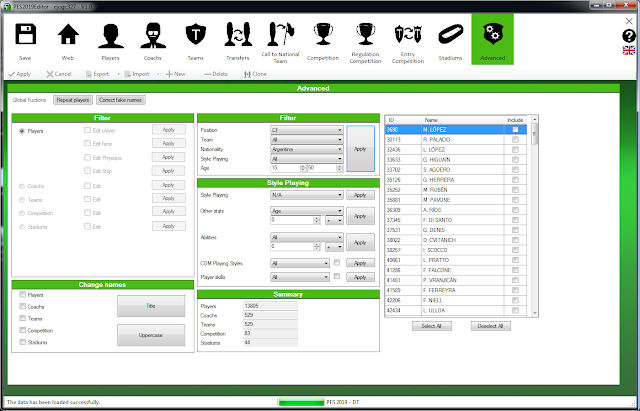Viewport: 640px width, 411px height.
Task: Click the Uppercase button
Action: 151,335
